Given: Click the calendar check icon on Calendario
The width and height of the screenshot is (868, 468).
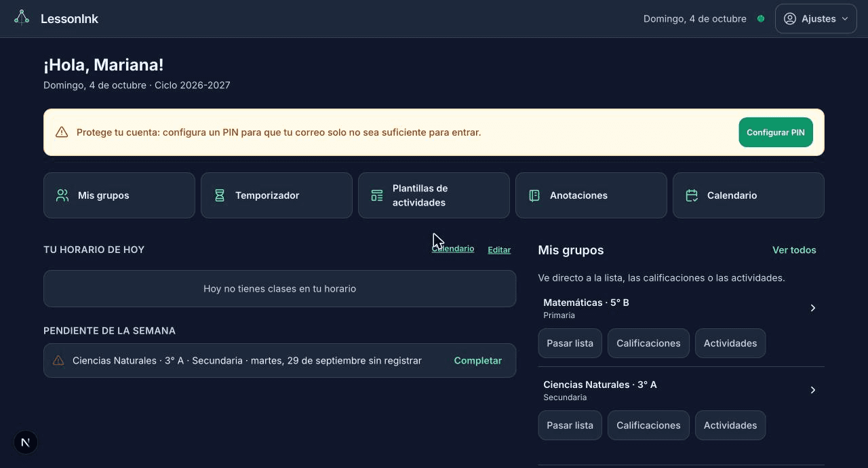Looking at the screenshot, I should (x=692, y=195).
